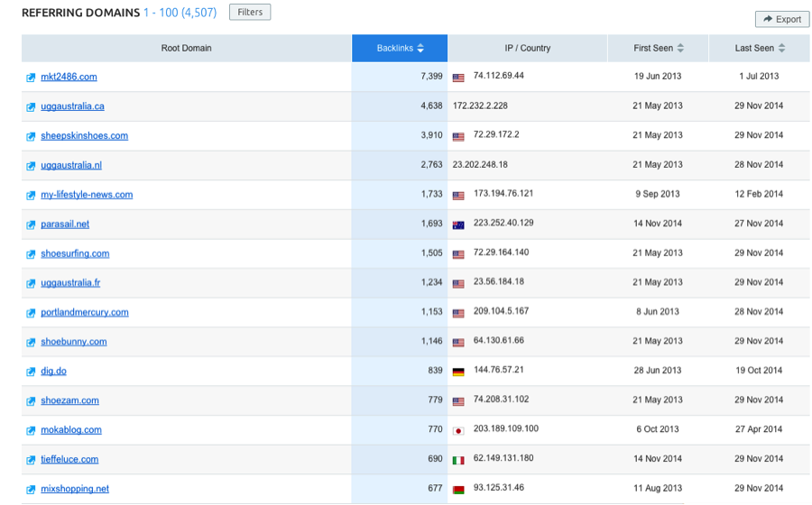Open external link icon for sheepskinshoes.com

coord(31,136)
